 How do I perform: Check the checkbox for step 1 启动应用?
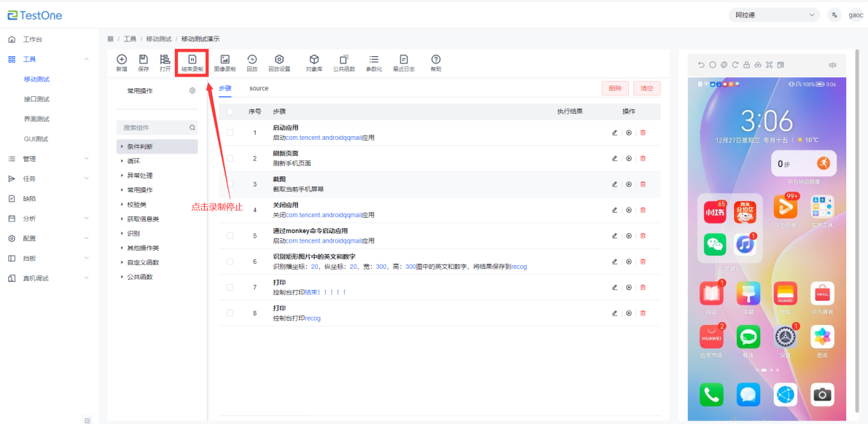230,133
